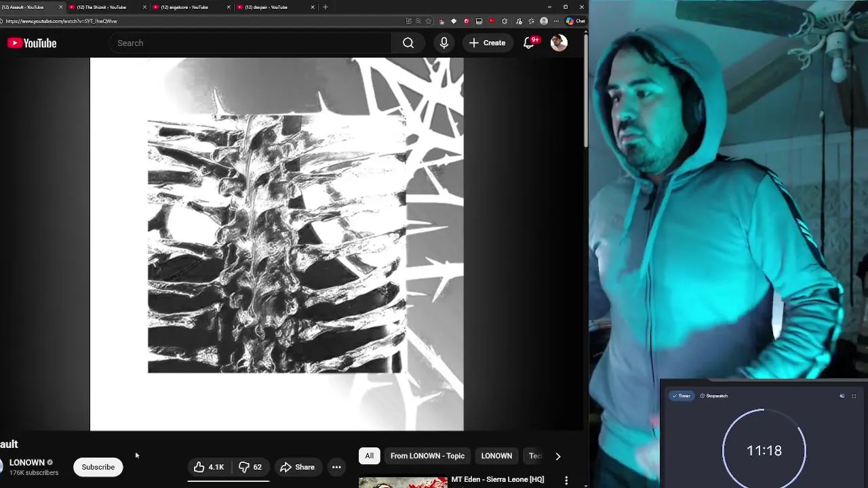Open the Create menu

488,43
